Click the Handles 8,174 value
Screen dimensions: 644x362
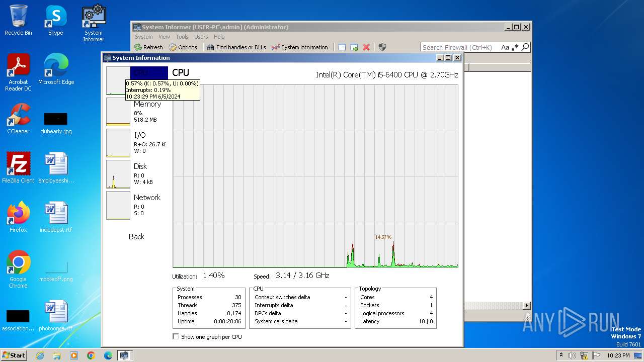click(234, 313)
